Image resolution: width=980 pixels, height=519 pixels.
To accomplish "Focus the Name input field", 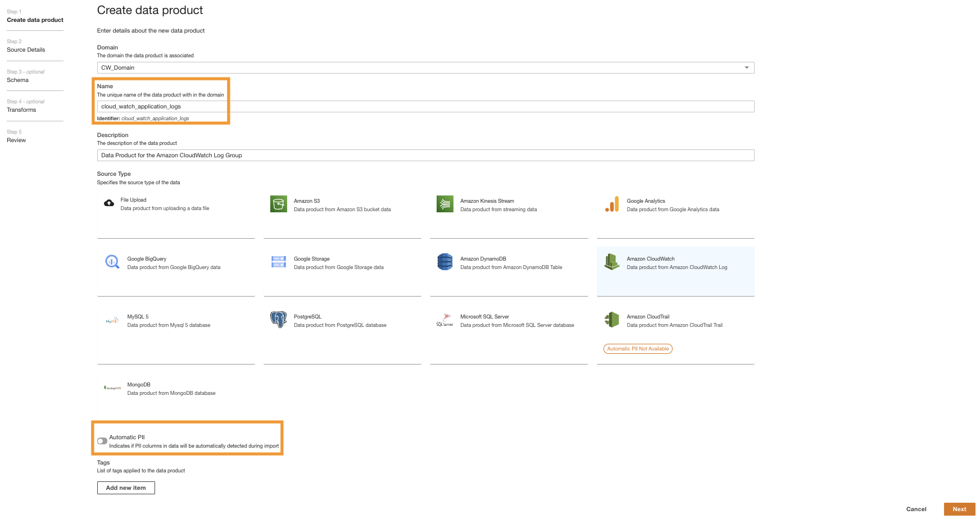I will 425,107.
